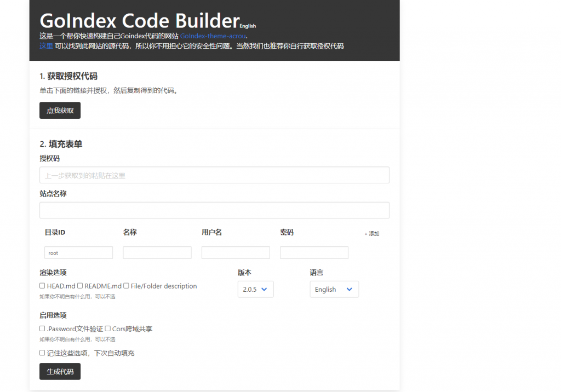Toggle the .Password文件验证 checkbox
The width and height of the screenshot is (561, 392).
42,328
